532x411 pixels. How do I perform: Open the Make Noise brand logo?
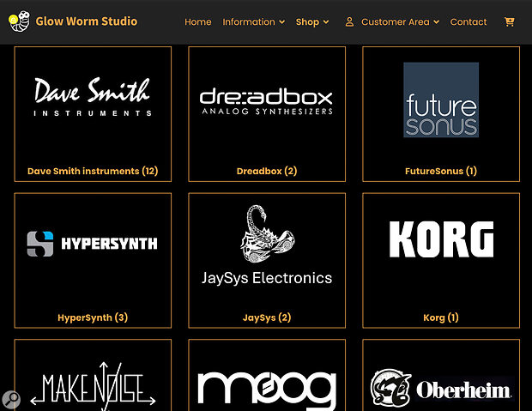click(x=93, y=385)
